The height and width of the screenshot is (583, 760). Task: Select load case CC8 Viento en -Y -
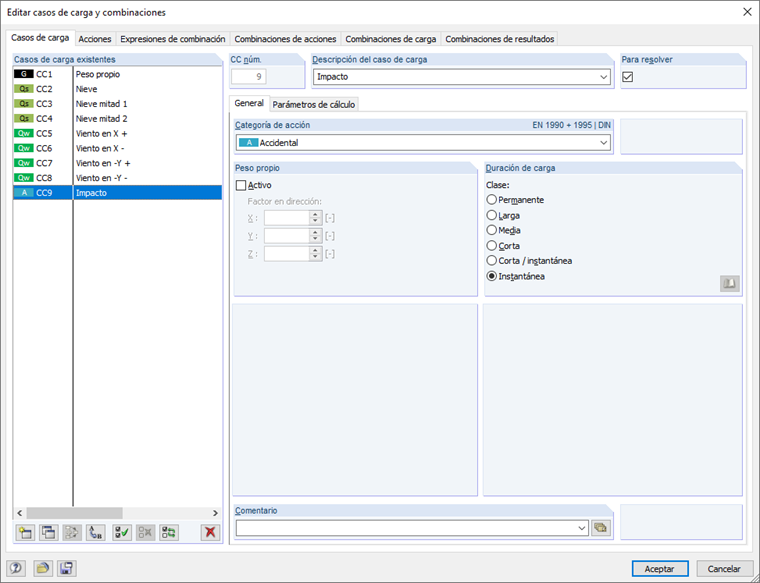click(x=117, y=178)
